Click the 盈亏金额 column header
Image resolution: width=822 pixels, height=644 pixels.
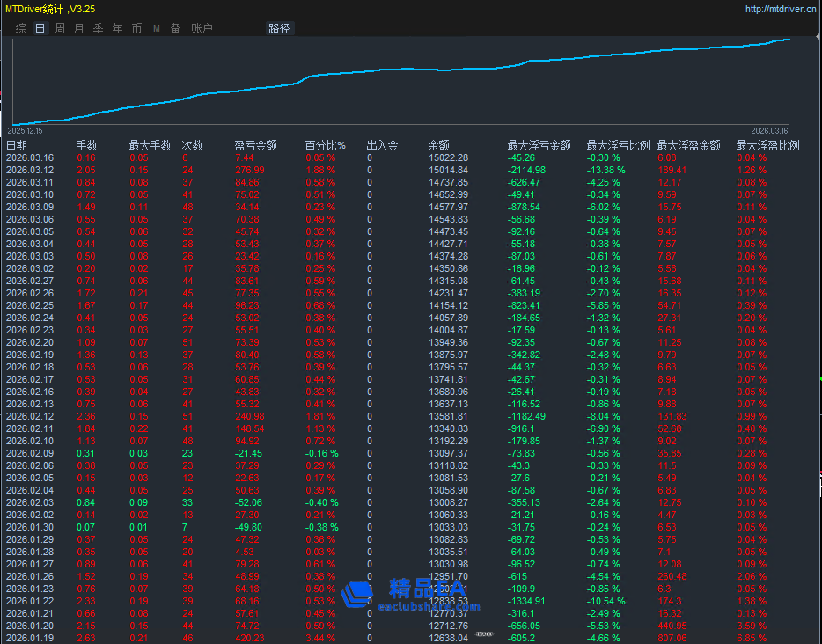coord(255,145)
